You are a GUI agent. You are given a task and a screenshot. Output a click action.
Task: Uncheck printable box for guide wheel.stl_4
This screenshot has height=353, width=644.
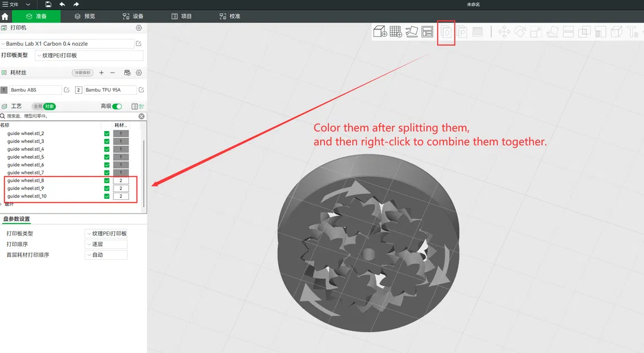coord(107,149)
